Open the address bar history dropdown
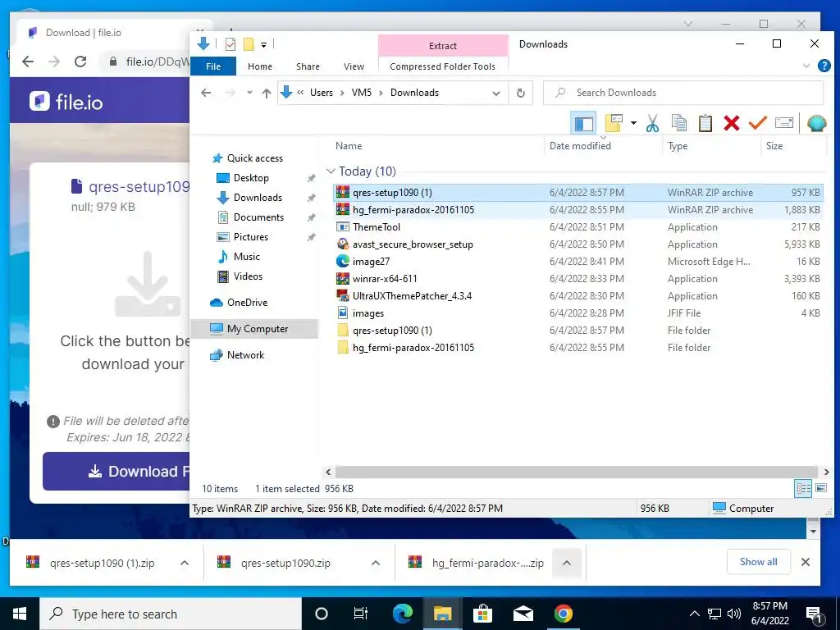This screenshot has height=630, width=840. click(x=496, y=94)
